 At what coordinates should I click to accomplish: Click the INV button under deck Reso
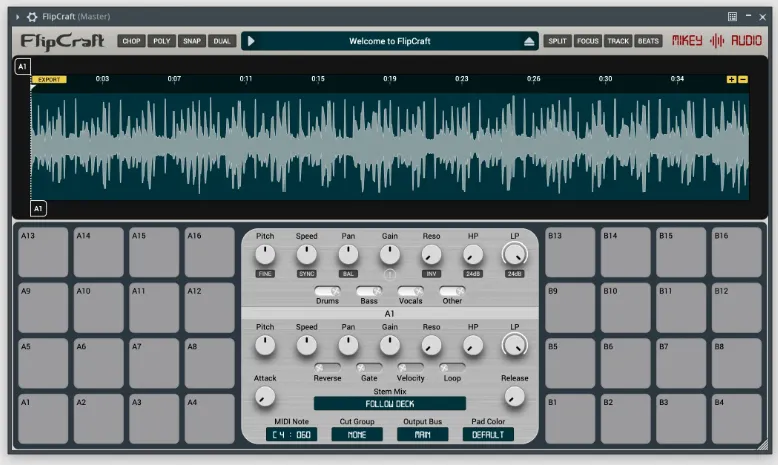click(x=431, y=274)
